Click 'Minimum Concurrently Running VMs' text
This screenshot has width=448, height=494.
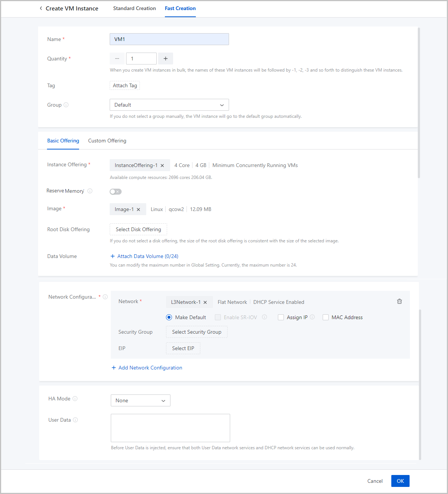[x=255, y=165]
